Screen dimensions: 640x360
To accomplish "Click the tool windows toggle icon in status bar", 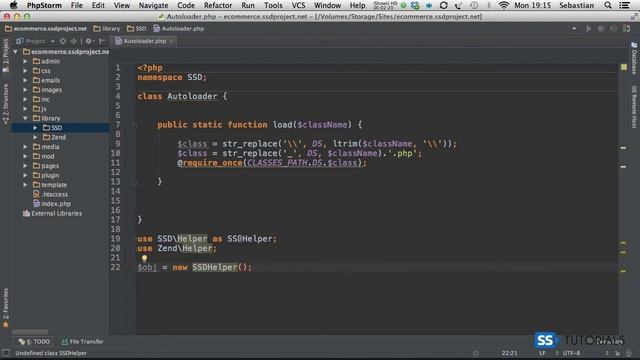I will tap(6, 353).
